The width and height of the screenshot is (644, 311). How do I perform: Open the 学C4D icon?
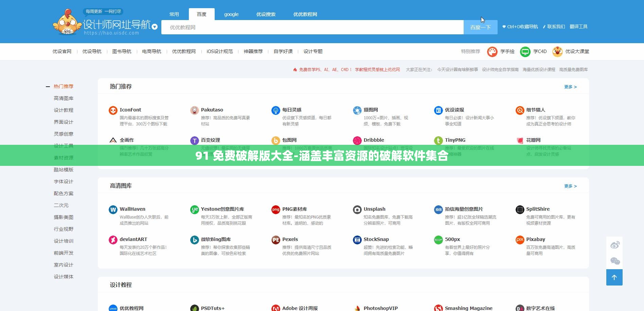click(525, 51)
